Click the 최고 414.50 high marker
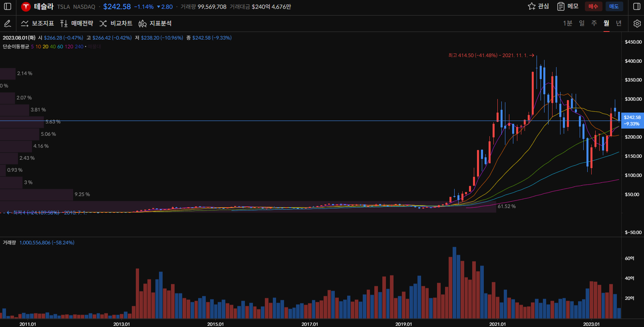 (x=491, y=55)
